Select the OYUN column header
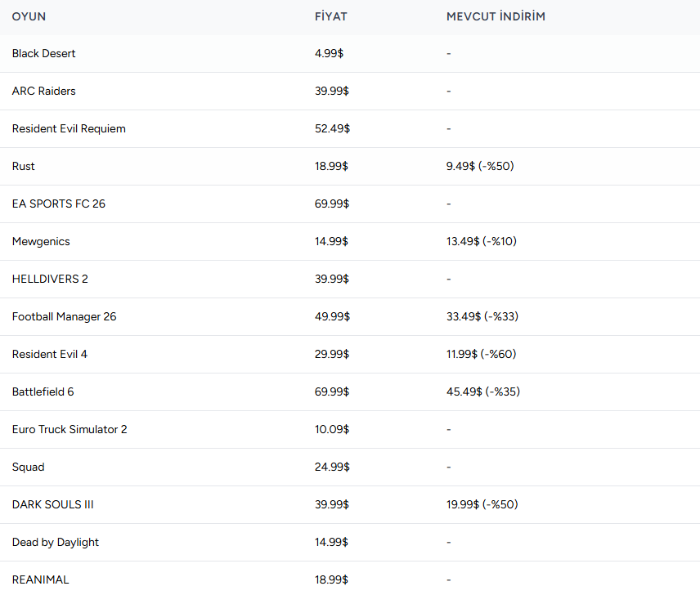Viewport: 700px width, 595px height. pyautogui.click(x=29, y=16)
